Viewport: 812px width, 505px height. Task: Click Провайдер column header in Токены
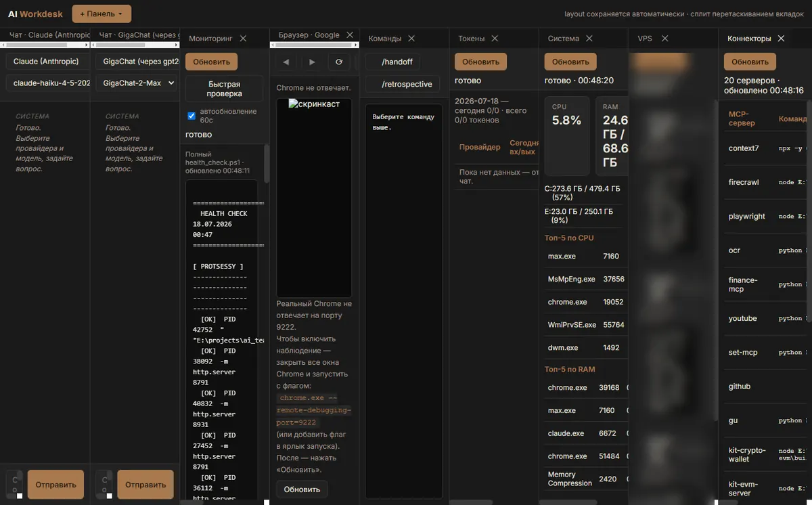(x=480, y=147)
